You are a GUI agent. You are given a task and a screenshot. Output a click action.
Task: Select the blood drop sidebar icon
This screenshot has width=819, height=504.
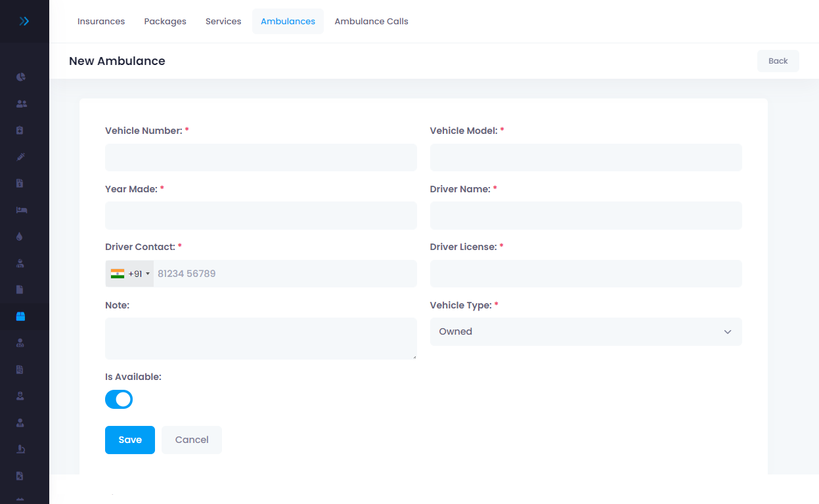pos(20,237)
